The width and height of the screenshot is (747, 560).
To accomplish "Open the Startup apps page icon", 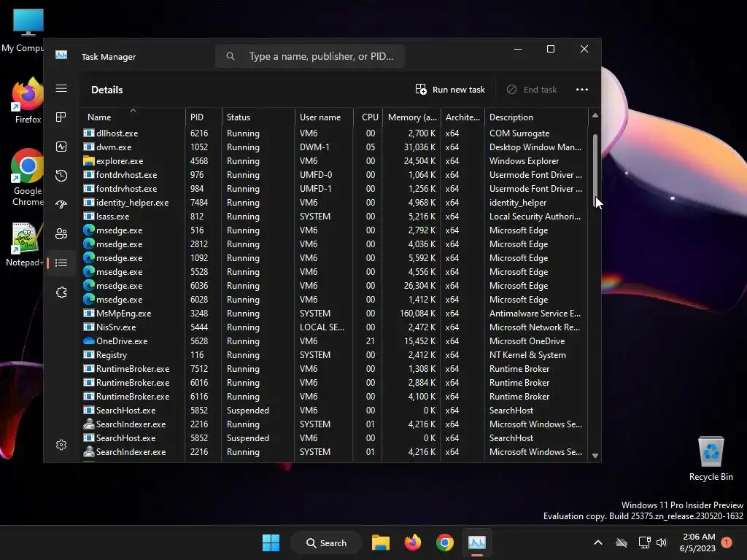I will (61, 205).
